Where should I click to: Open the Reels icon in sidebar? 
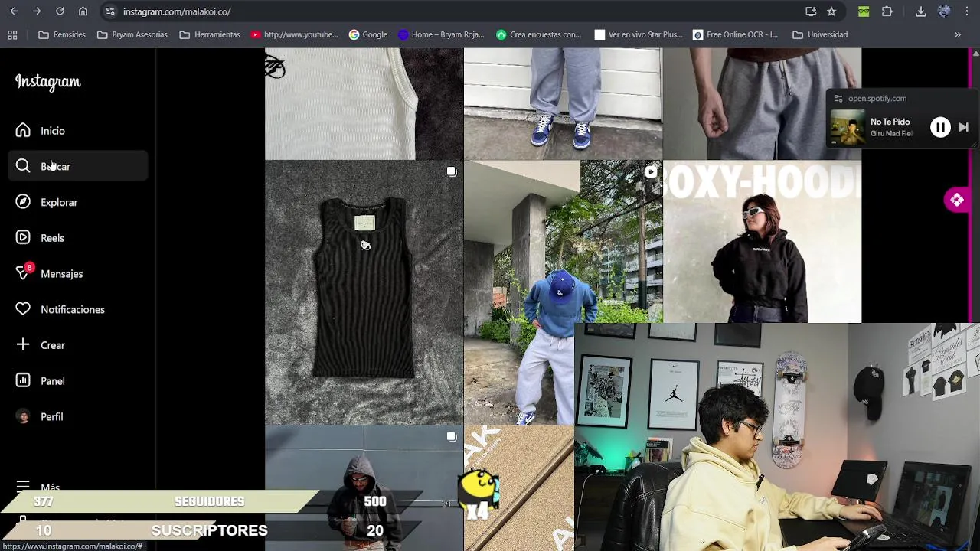(23, 238)
